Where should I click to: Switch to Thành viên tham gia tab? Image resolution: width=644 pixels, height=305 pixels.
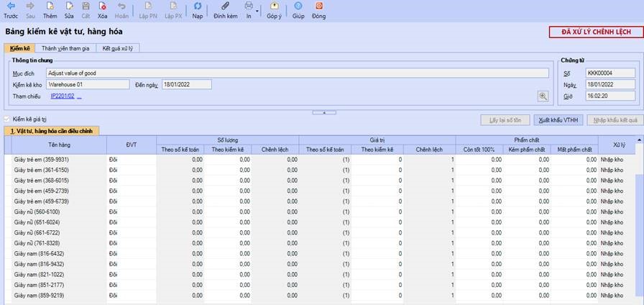point(65,48)
